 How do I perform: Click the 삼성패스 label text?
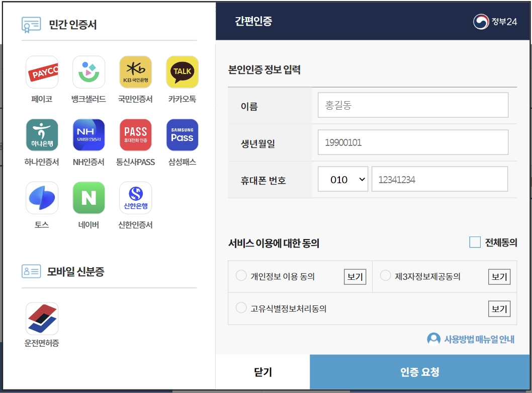click(x=182, y=162)
